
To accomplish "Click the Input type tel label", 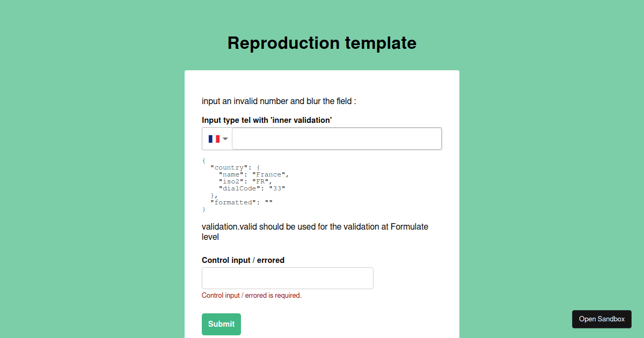I will pyautogui.click(x=267, y=120).
